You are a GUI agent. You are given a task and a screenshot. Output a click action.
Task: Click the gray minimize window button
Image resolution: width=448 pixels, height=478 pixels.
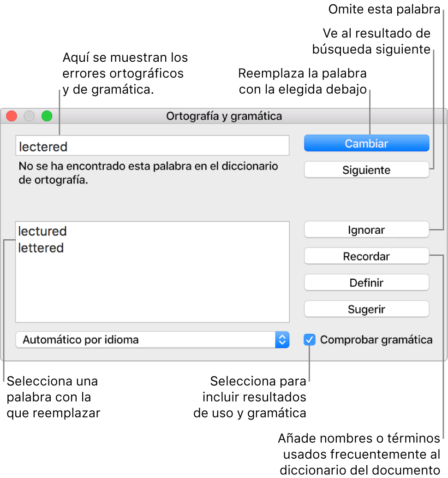tap(29, 116)
